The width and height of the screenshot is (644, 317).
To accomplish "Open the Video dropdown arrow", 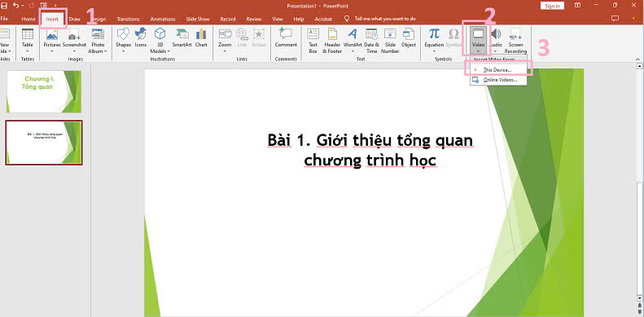I will coord(479,51).
